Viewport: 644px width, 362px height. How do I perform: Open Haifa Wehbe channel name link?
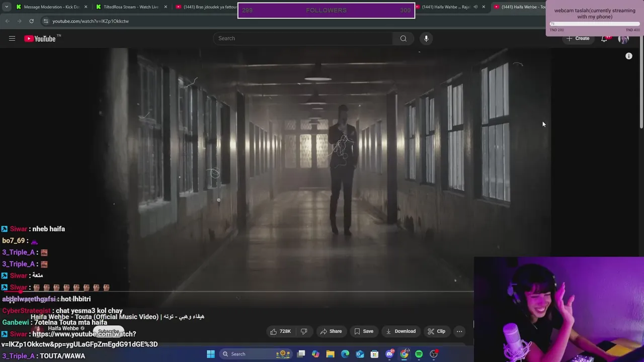tap(63, 328)
